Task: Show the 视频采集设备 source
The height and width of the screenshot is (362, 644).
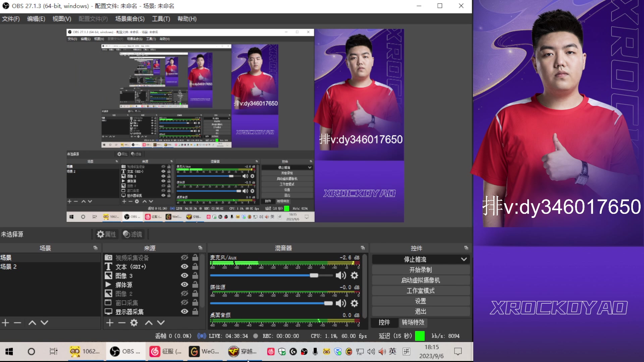Action: pyautogui.click(x=184, y=257)
